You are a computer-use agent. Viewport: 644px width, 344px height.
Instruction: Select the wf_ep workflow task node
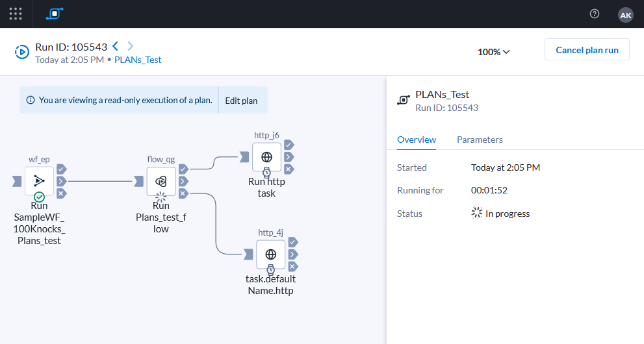tap(39, 180)
